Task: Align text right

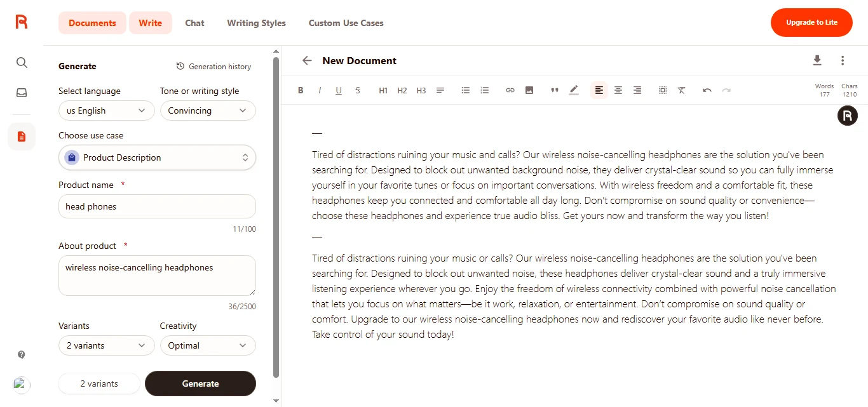Action: tap(637, 91)
